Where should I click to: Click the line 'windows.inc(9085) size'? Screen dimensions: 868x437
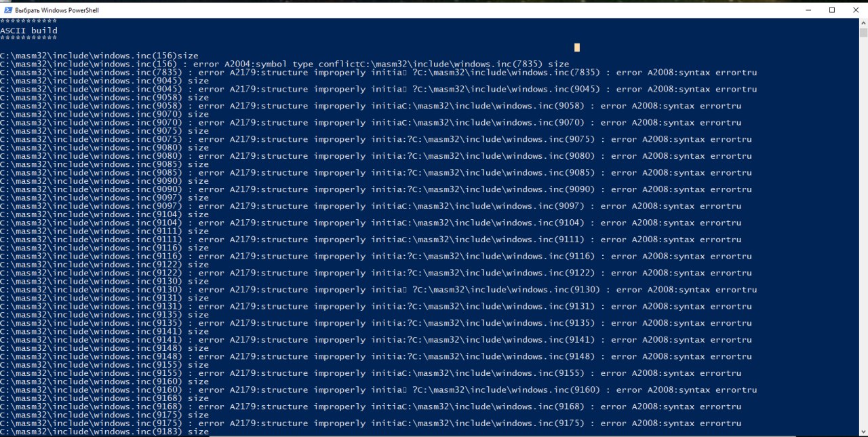click(104, 164)
